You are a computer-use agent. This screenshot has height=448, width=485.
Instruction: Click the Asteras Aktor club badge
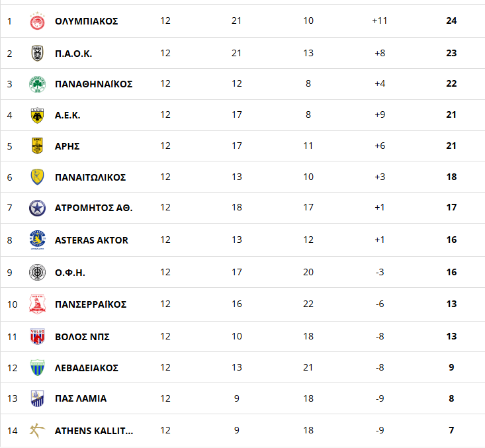point(38,240)
